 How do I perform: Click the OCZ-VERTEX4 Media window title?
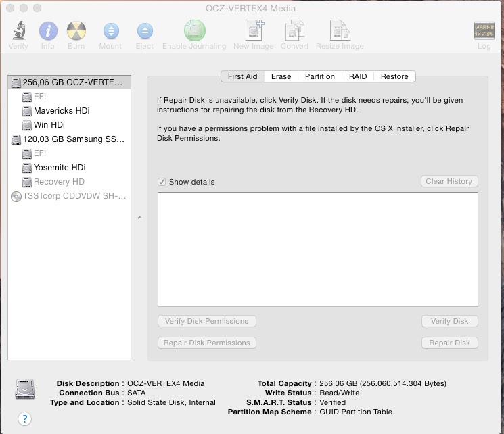[250, 8]
